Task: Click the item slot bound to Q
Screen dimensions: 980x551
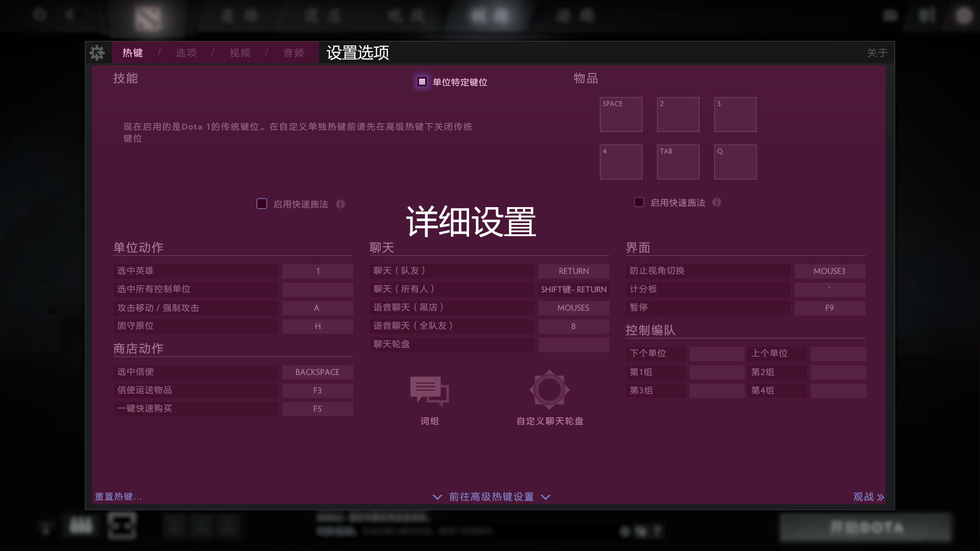Action: (735, 162)
